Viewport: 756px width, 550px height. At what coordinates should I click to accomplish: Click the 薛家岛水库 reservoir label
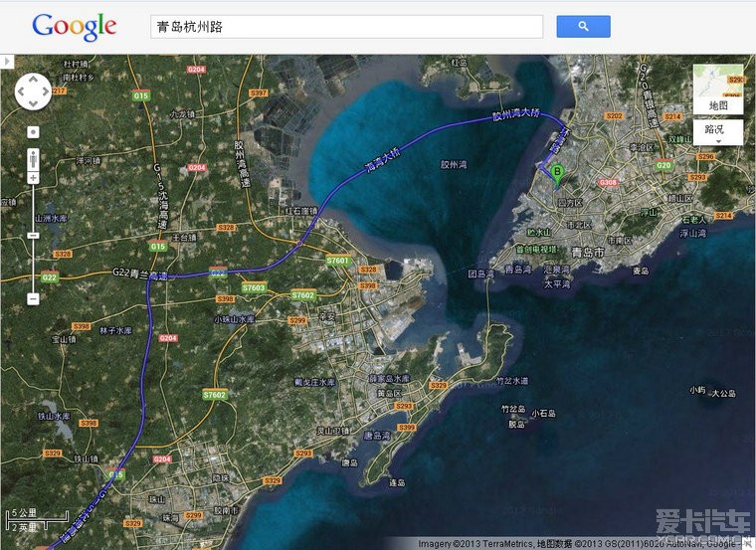[x=390, y=378]
